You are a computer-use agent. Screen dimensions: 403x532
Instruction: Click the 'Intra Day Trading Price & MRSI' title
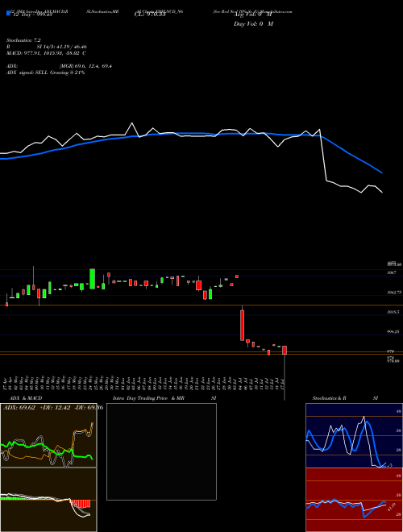tap(164, 398)
